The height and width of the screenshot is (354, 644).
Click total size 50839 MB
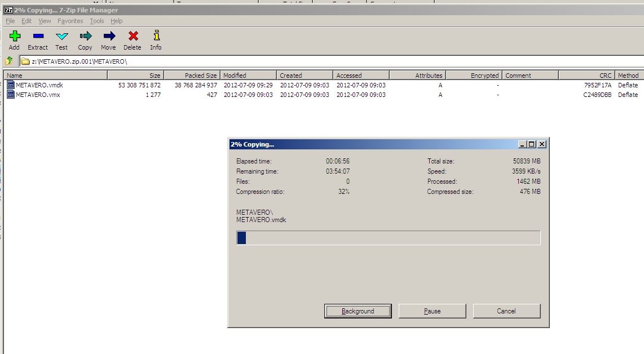pyautogui.click(x=527, y=161)
